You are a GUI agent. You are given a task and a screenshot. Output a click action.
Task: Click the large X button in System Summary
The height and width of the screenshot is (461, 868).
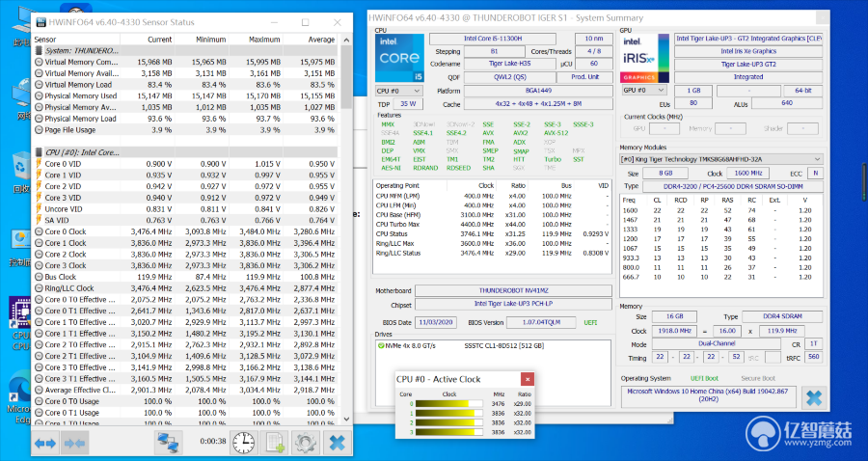(x=813, y=398)
